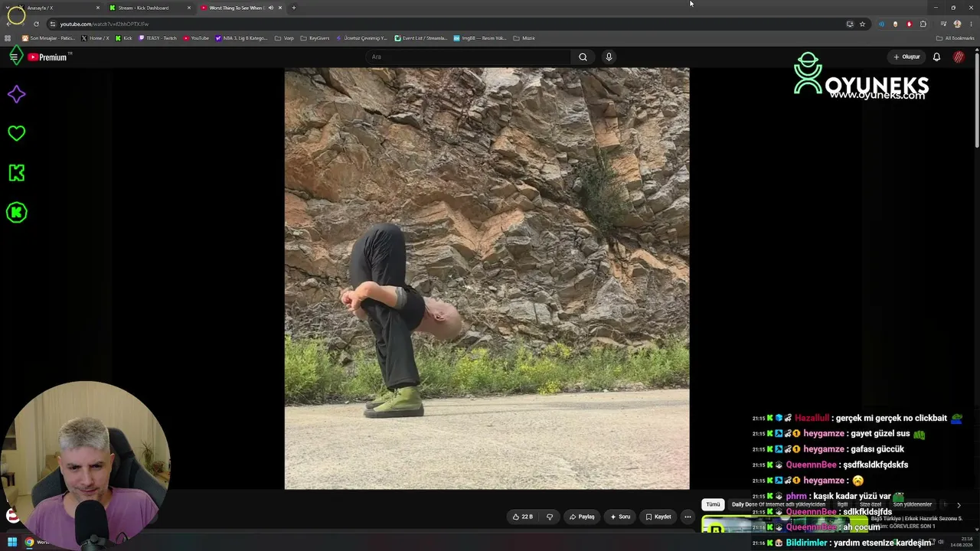
Task: Open 'Ücretsiz Çevrimiçi' bookmark
Action: tap(361, 38)
